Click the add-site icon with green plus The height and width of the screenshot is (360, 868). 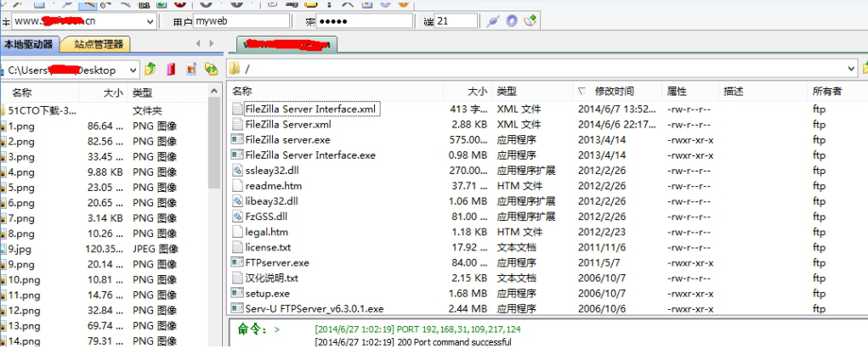click(530, 21)
